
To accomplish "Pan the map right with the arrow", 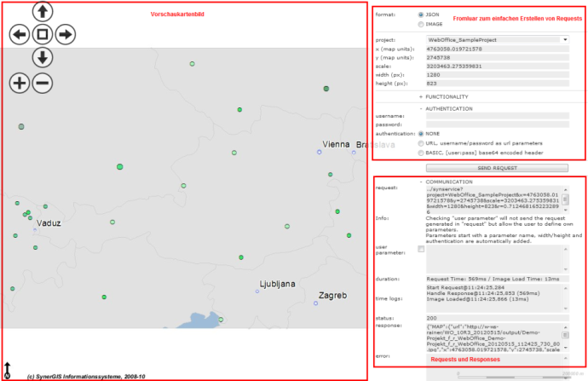I will [x=65, y=35].
